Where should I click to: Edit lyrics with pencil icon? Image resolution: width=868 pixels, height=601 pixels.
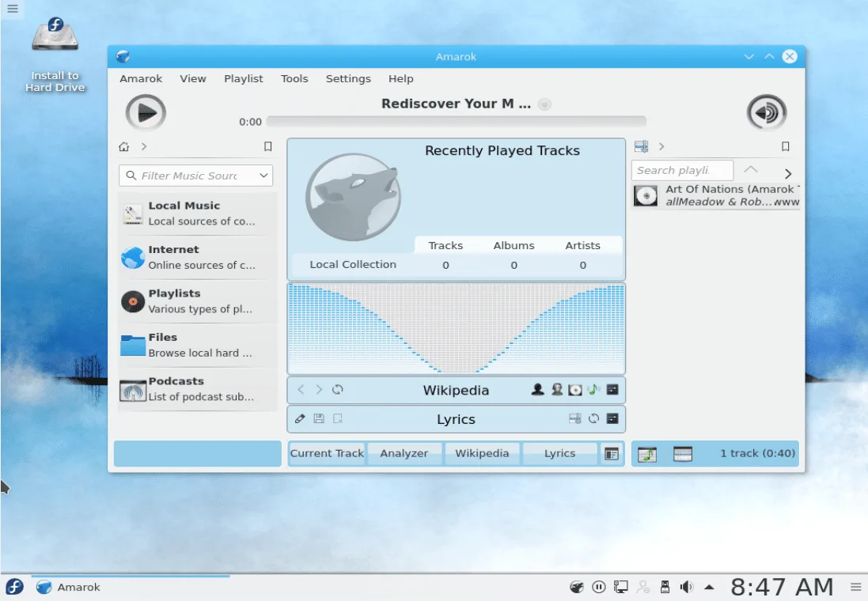click(300, 419)
